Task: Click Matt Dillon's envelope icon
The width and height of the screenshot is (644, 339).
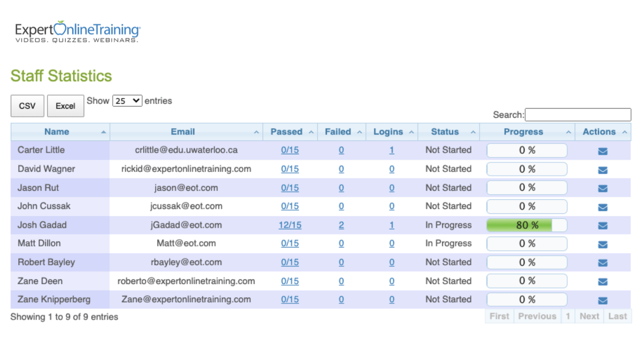Action: click(x=603, y=245)
